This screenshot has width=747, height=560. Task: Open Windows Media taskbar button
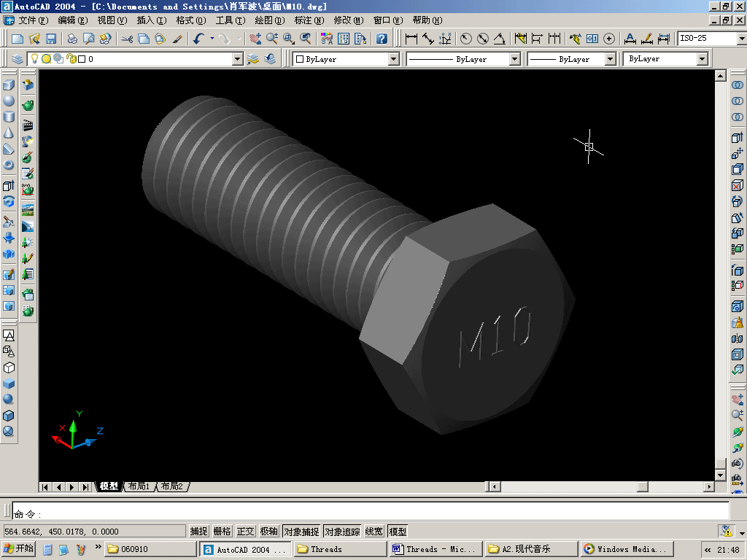(627, 549)
